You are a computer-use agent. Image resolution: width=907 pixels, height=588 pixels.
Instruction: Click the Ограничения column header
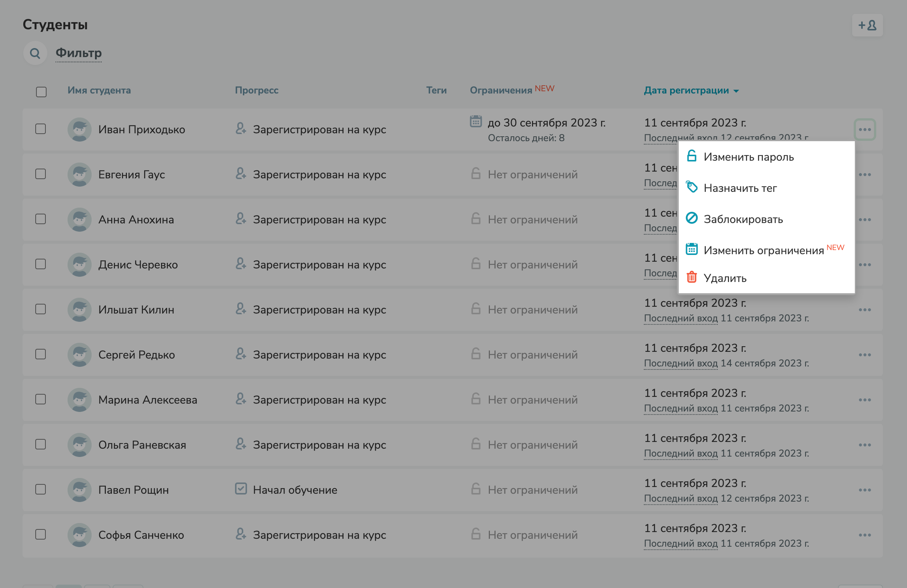tap(500, 90)
